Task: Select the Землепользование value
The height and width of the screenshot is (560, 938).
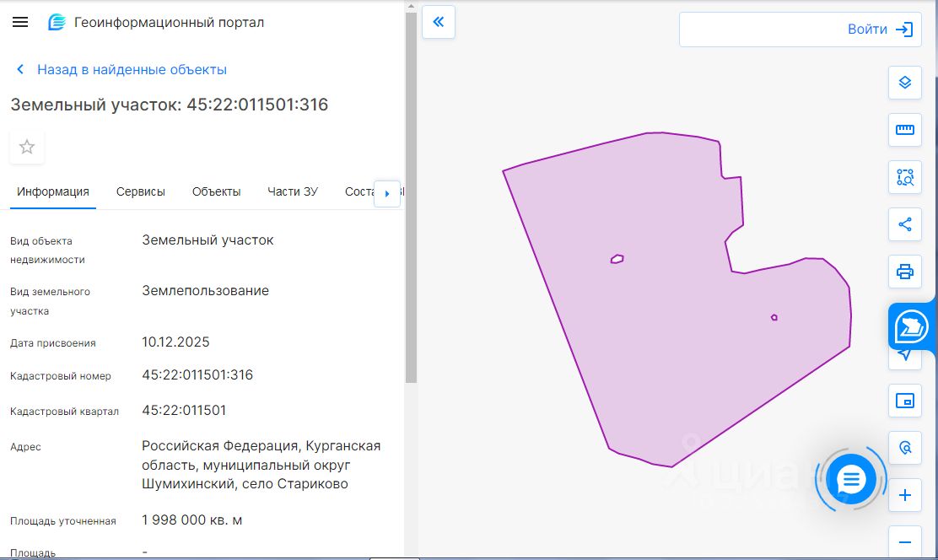Action: 205,291
